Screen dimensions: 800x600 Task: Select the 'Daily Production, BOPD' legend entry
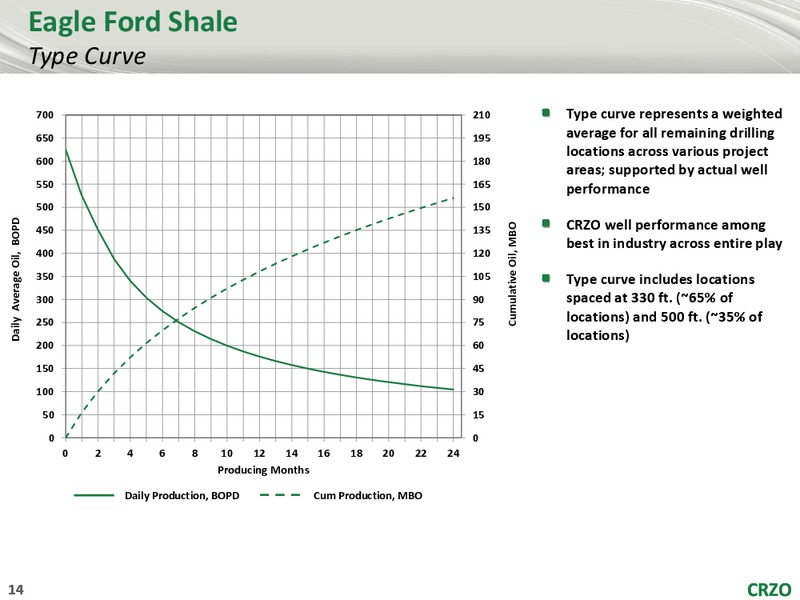[182, 495]
